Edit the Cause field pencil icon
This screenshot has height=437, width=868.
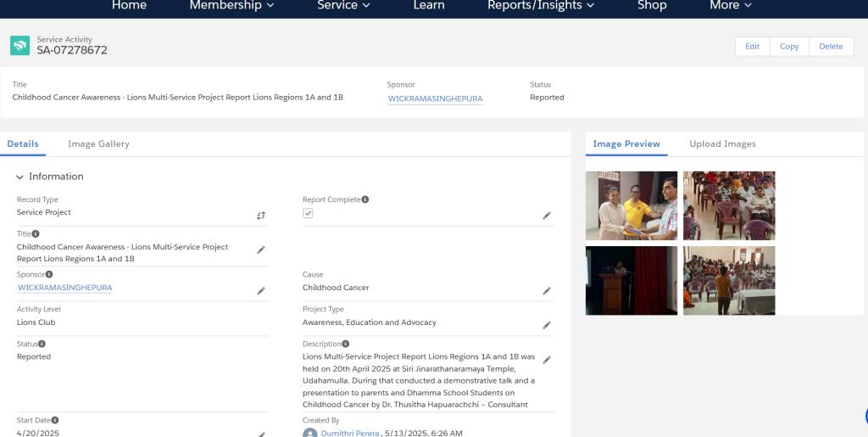pyautogui.click(x=547, y=291)
